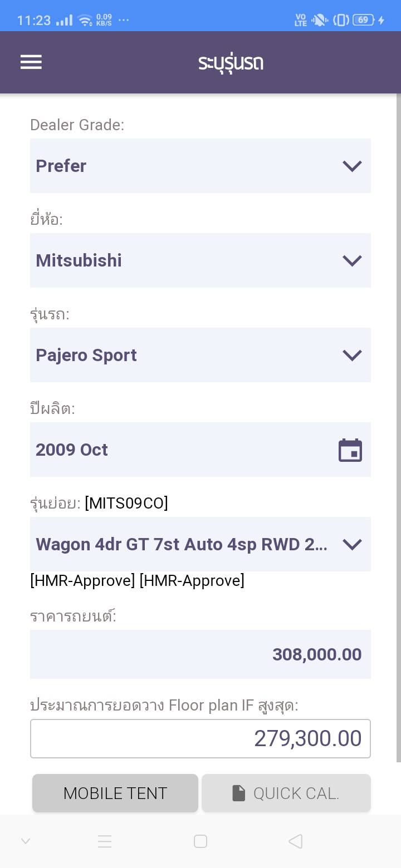Click the Floor plan amount field 279,300.00
401x868 pixels.
pyautogui.click(x=200, y=738)
